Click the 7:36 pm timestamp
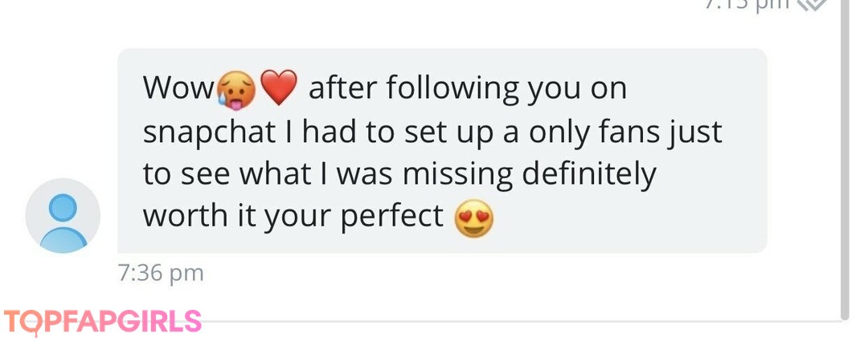The image size is (868, 342). pyautogui.click(x=161, y=273)
